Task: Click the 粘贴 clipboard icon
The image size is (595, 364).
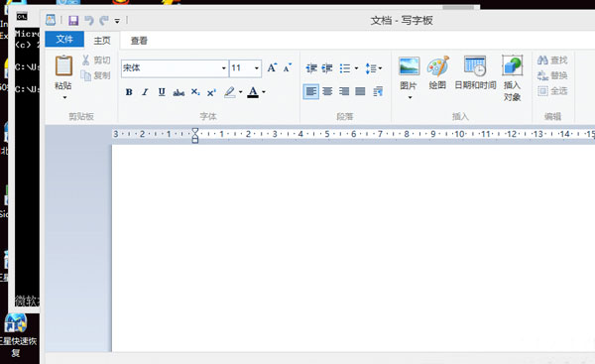Action: (63, 66)
